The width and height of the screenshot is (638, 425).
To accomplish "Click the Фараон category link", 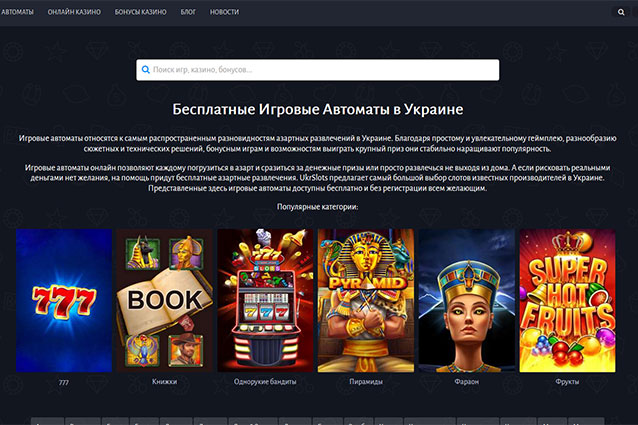I will tap(467, 382).
